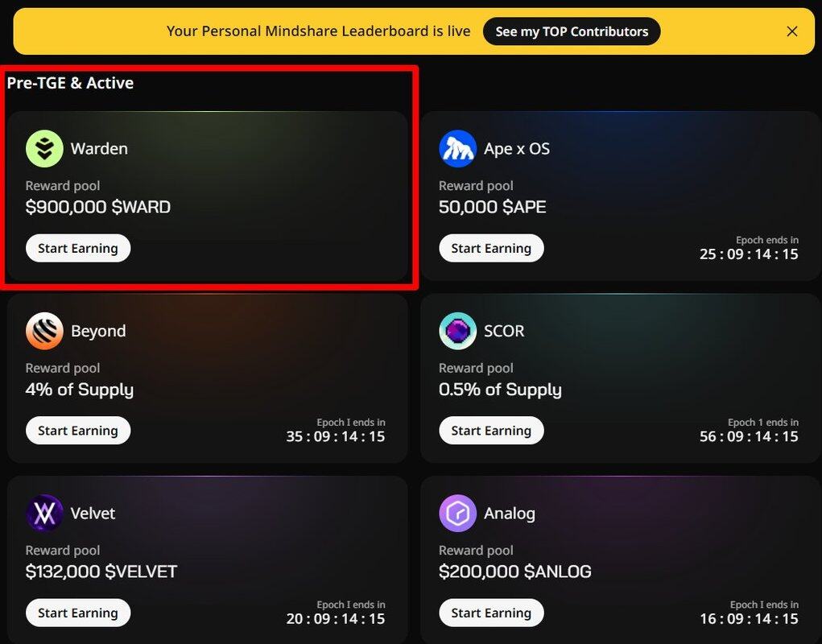Start Earning on the SCOR campaign

coord(491,431)
